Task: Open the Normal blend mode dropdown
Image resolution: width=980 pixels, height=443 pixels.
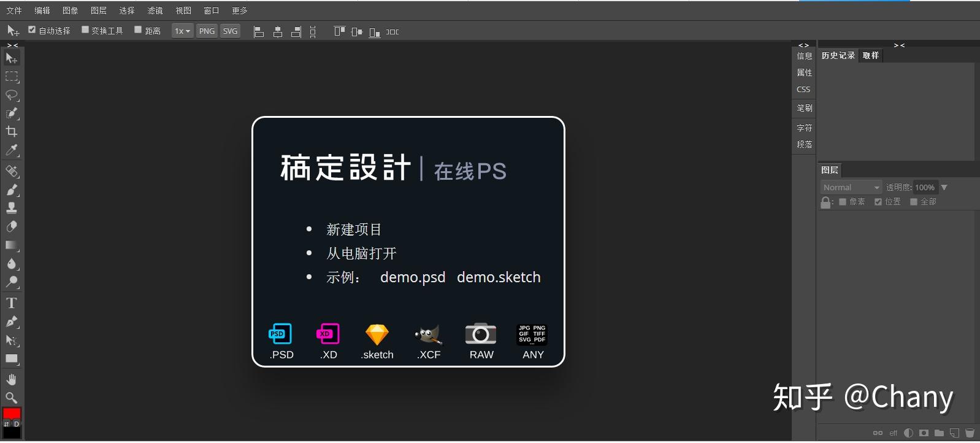Action: pos(851,188)
